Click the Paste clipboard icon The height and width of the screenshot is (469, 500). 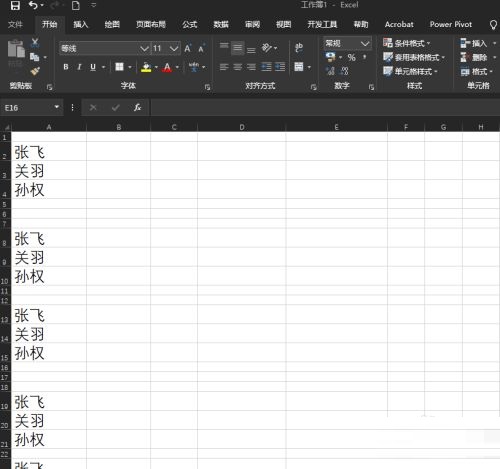(16, 49)
